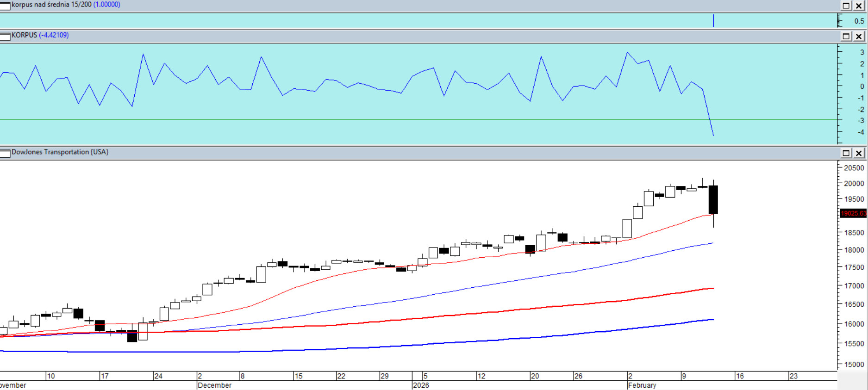Screen dimensions: 868x390
Task: Click the pane icon beside KORPUS title
Action: click(5, 37)
